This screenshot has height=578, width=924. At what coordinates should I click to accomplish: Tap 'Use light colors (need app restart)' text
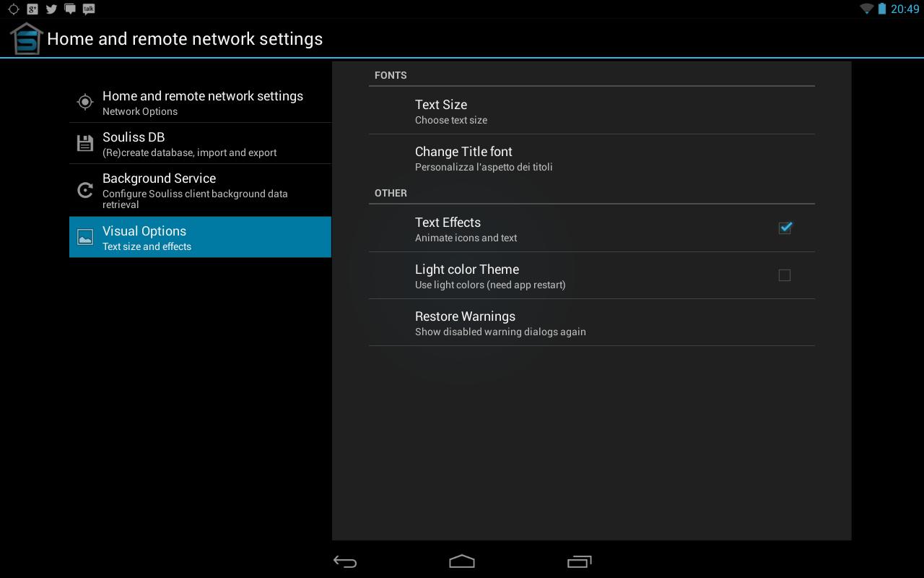(x=490, y=285)
